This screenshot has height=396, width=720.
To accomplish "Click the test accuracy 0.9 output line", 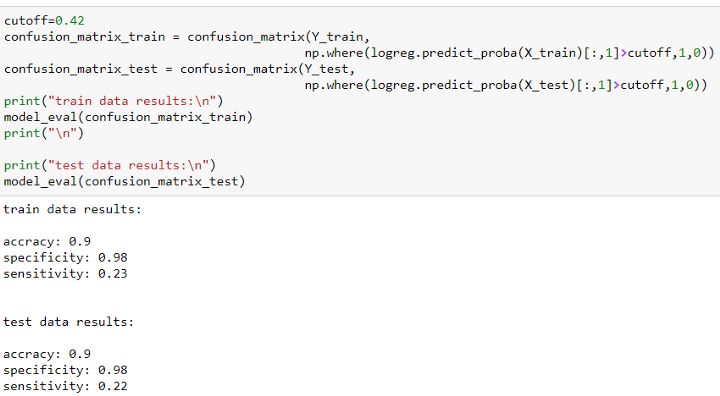I will coord(47,354).
